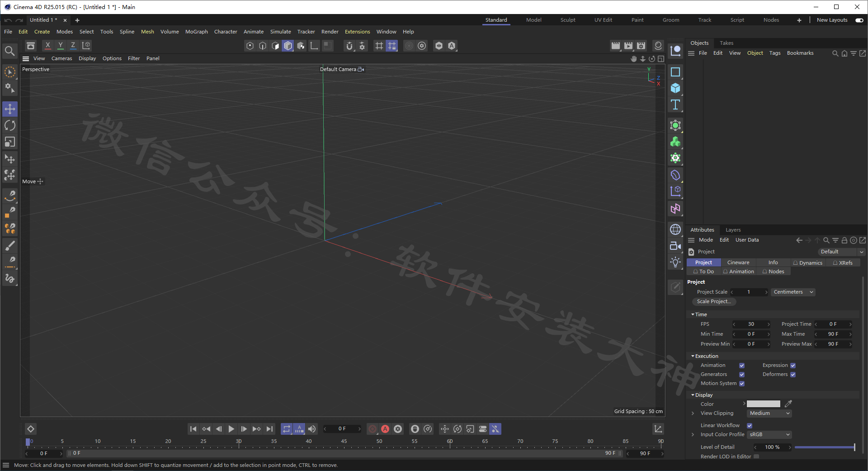Viewport: 868px width, 471px height.
Task: Click the search magnifier icon at top left
Action: (9, 51)
